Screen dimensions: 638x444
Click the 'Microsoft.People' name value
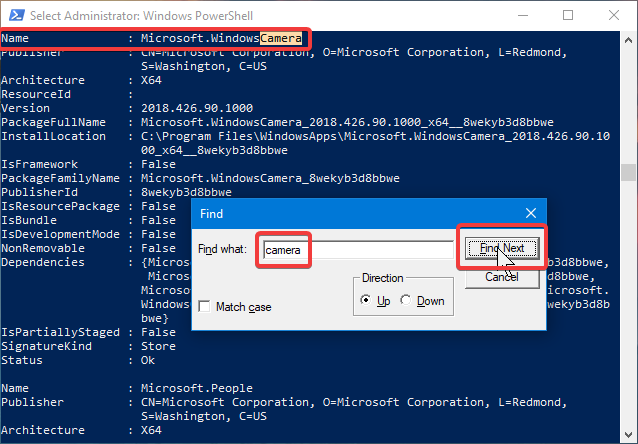197,388
